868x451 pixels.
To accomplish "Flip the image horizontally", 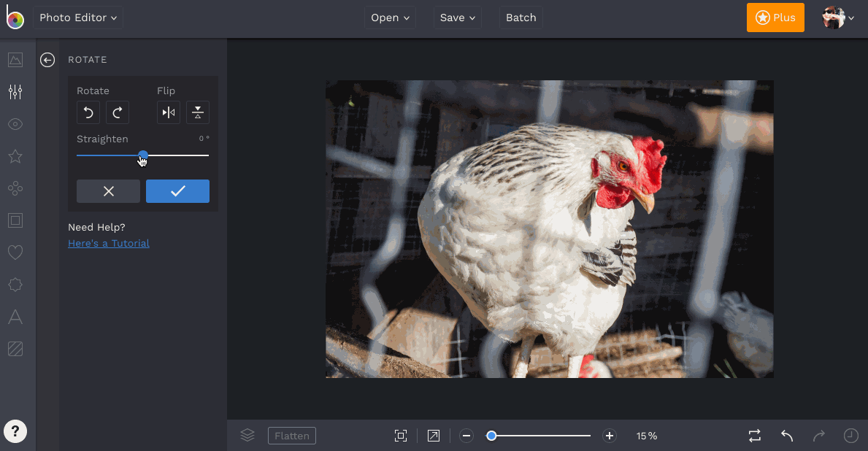I will tap(169, 113).
